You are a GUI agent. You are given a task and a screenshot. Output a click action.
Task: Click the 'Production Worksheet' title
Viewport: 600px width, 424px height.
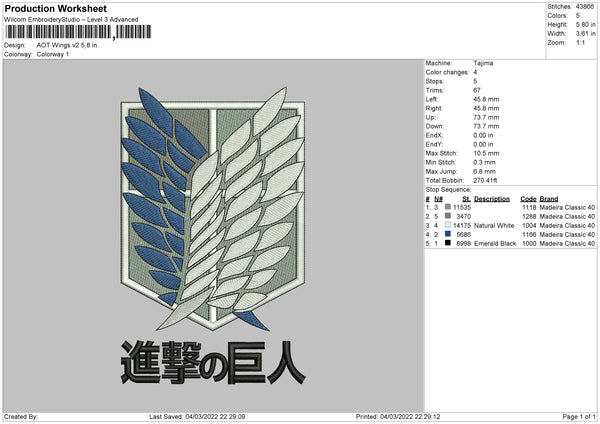coord(55,8)
